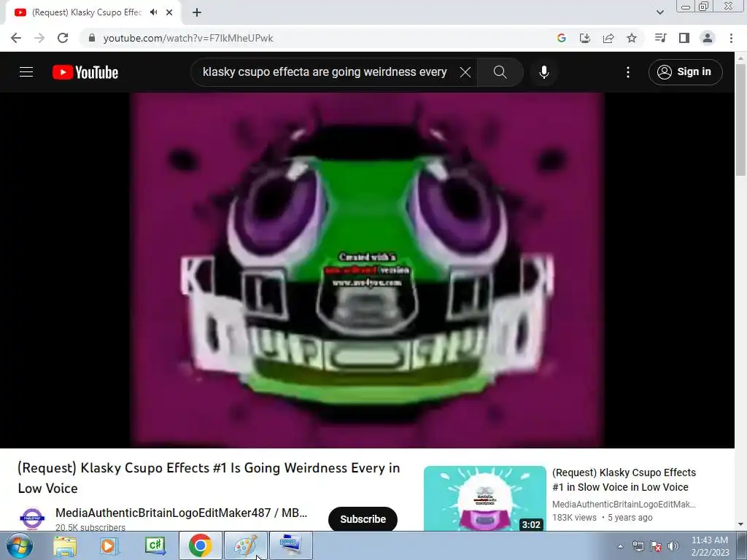Image resolution: width=747 pixels, height=560 pixels.
Task: Share this page via the share icon
Action: point(608,38)
